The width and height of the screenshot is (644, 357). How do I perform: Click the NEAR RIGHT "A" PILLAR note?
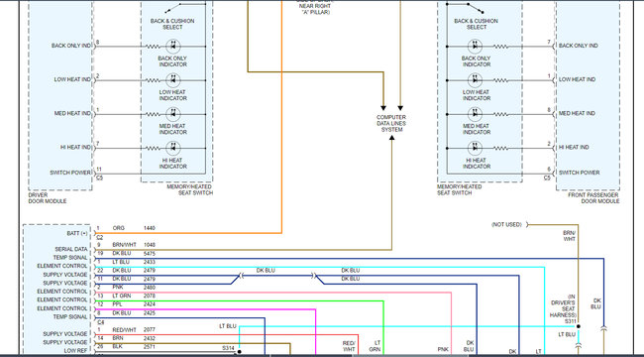[315, 9]
